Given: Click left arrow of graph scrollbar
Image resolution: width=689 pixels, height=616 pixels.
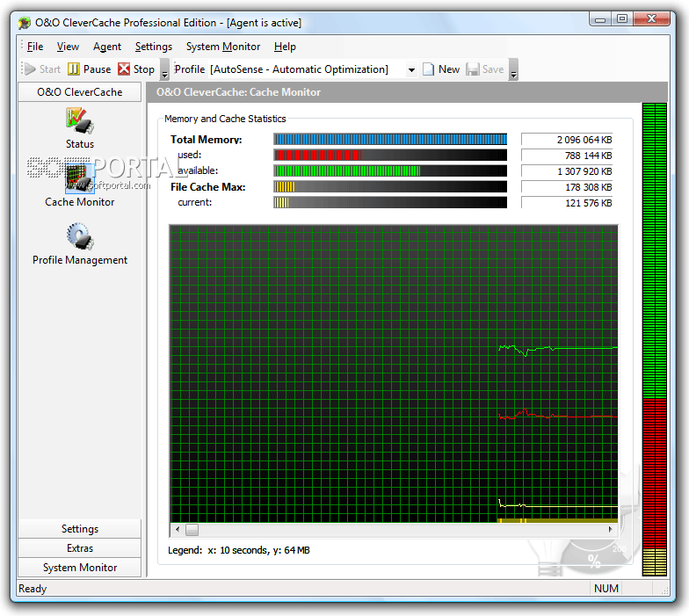Looking at the screenshot, I should pyautogui.click(x=178, y=529).
